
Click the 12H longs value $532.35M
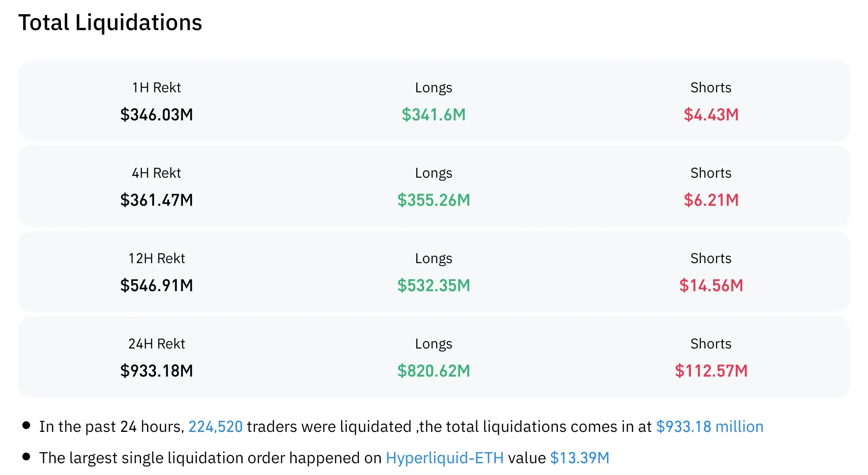(x=434, y=285)
